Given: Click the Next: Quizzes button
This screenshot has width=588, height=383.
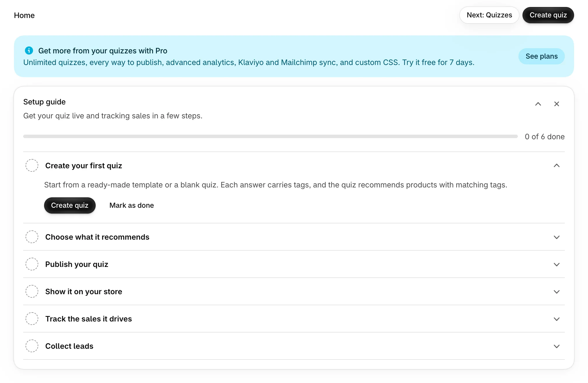Looking at the screenshot, I should click(489, 15).
